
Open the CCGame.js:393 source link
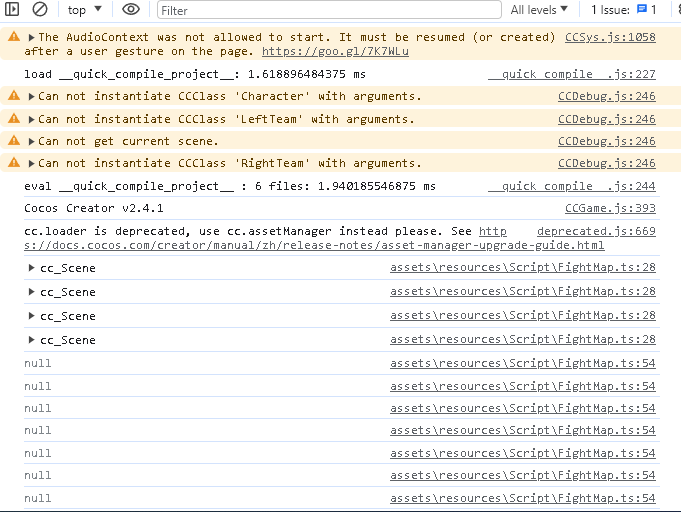point(610,208)
